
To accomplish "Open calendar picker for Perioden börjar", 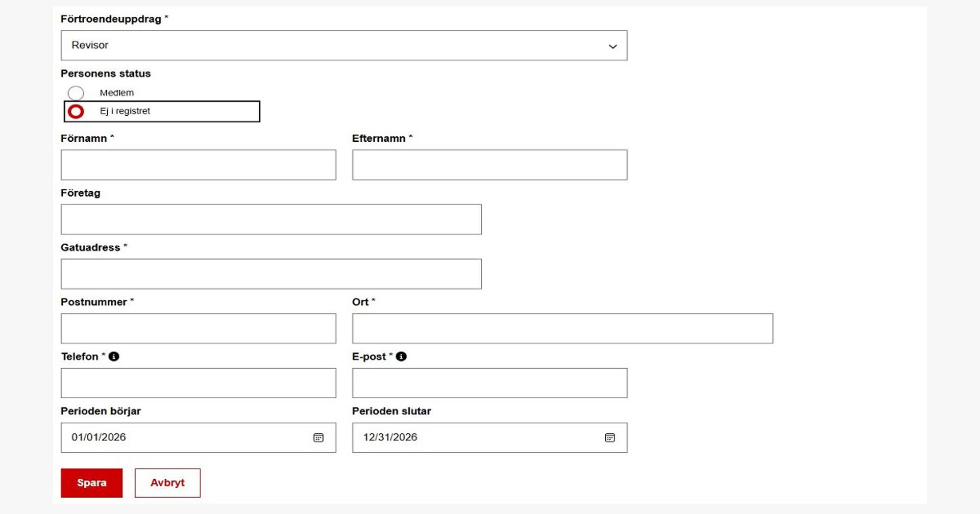I will coord(318,438).
